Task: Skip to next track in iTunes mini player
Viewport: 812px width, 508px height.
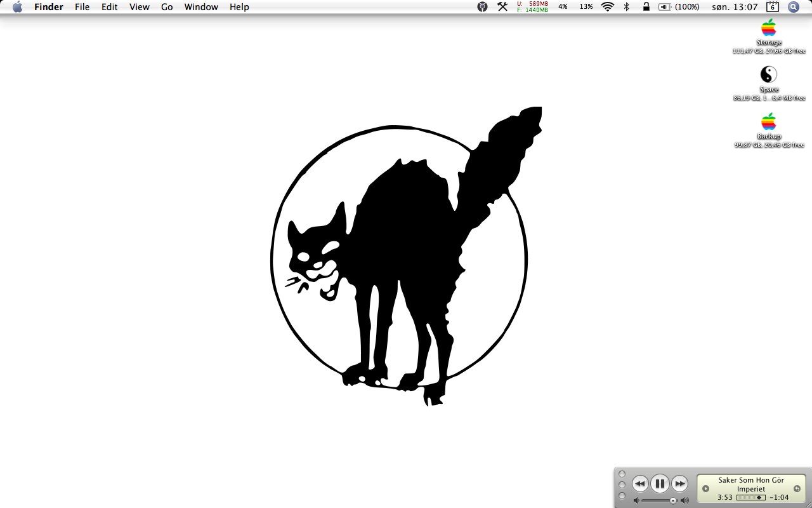Action: 679,484
